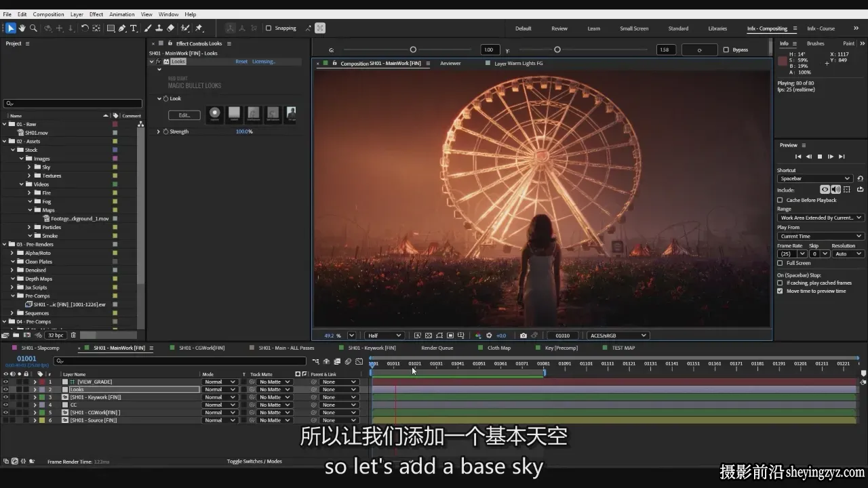Screen dimensions: 868x488
Task: Click the composition mini-flowchart icon in timeline
Action: [316, 362]
